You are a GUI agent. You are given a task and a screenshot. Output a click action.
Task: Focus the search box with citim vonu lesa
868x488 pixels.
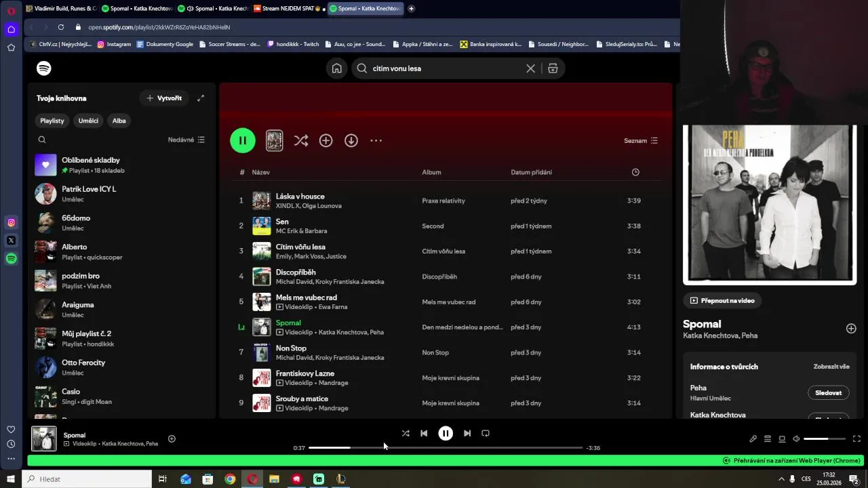448,68
